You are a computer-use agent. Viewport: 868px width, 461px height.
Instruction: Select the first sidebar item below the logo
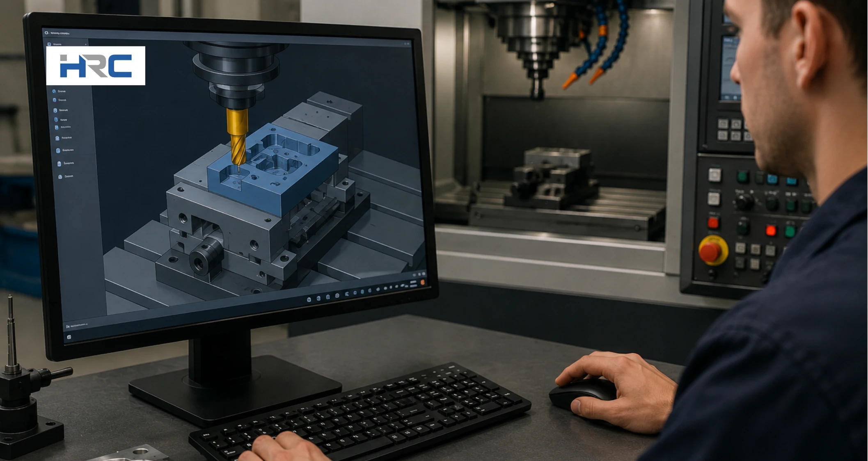(x=59, y=91)
